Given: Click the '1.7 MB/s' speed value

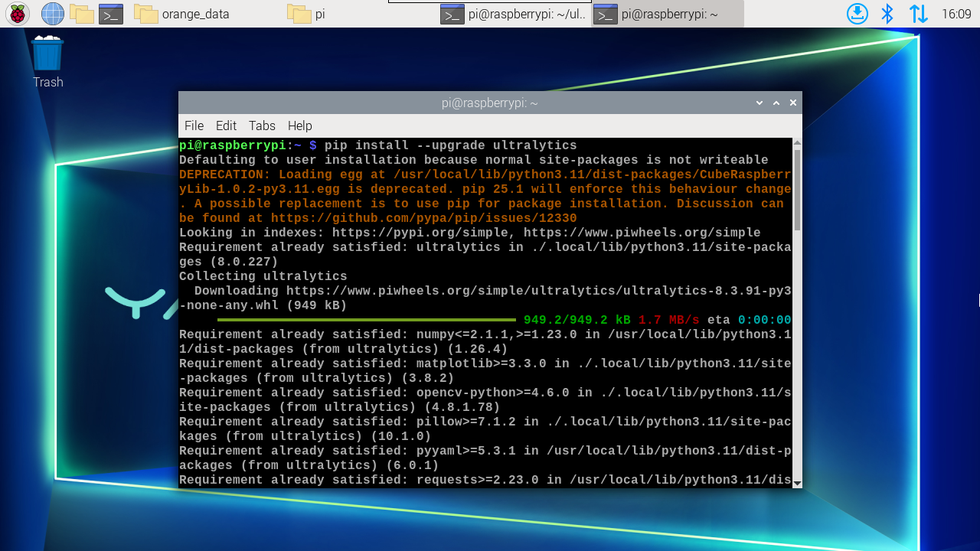Looking at the screenshot, I should (x=669, y=320).
